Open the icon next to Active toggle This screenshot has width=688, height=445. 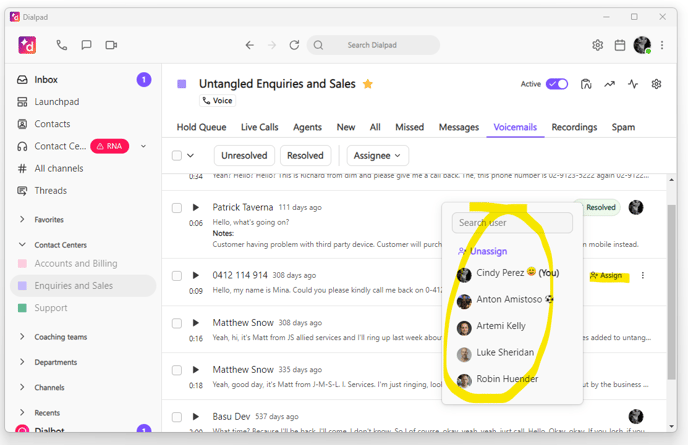click(x=586, y=84)
